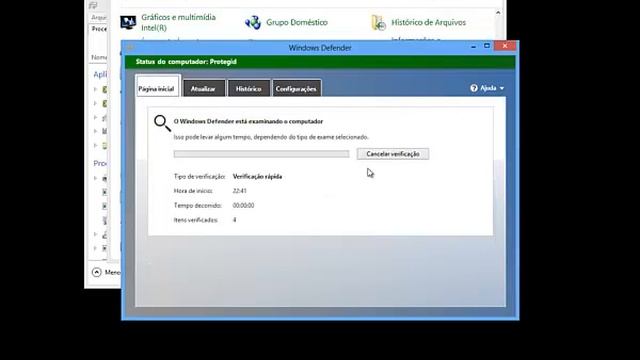Collapse details with the Menos arrow icon
This screenshot has width=640, height=360.
coord(97,272)
